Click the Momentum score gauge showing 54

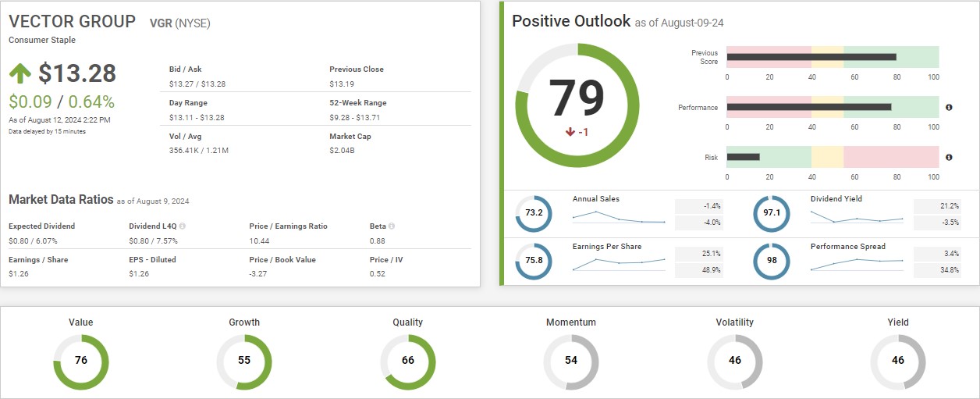pos(571,361)
